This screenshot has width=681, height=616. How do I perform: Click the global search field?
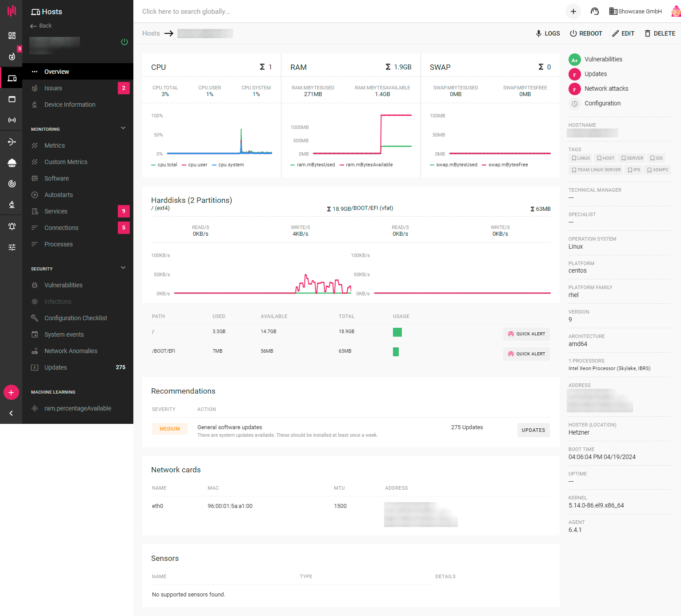(267, 12)
